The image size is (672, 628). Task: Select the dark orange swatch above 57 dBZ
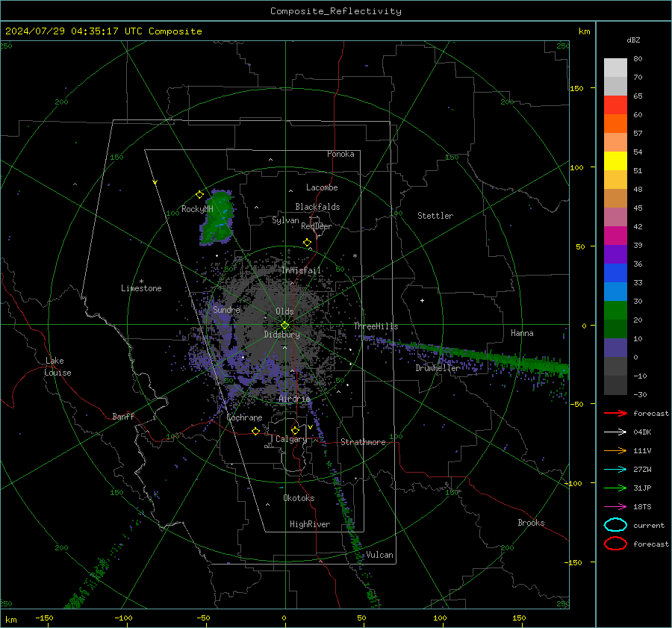pyautogui.click(x=615, y=123)
